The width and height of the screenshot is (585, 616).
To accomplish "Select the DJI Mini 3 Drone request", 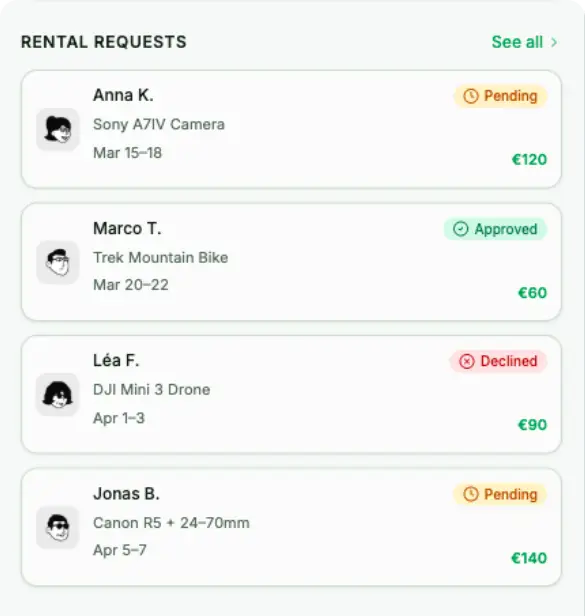I will click(291, 395).
